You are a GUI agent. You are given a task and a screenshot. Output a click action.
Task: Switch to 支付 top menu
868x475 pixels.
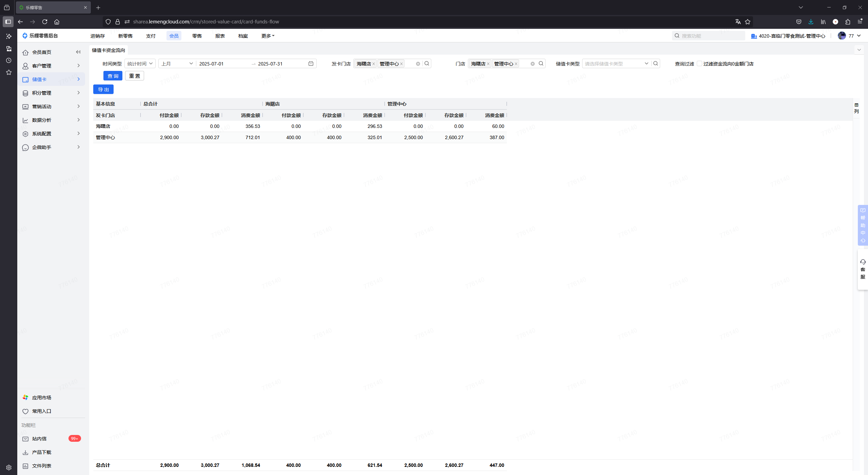pyautogui.click(x=151, y=36)
